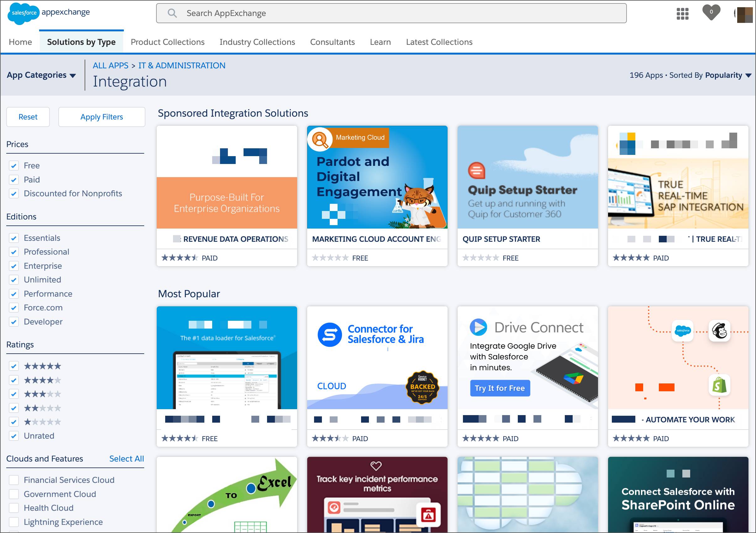
Task: Switch to the Product Collections tab
Action: 167,42
